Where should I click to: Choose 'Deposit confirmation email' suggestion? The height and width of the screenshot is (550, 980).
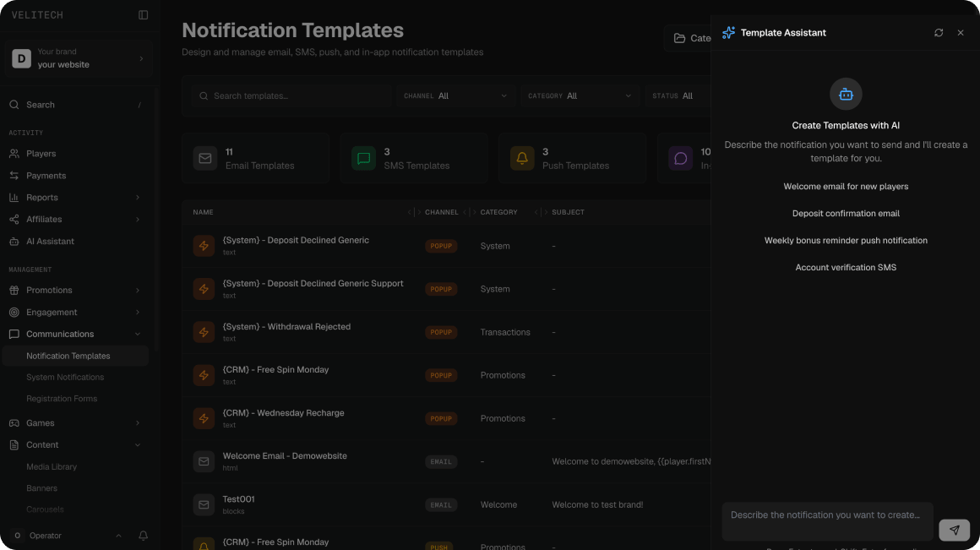coord(846,213)
